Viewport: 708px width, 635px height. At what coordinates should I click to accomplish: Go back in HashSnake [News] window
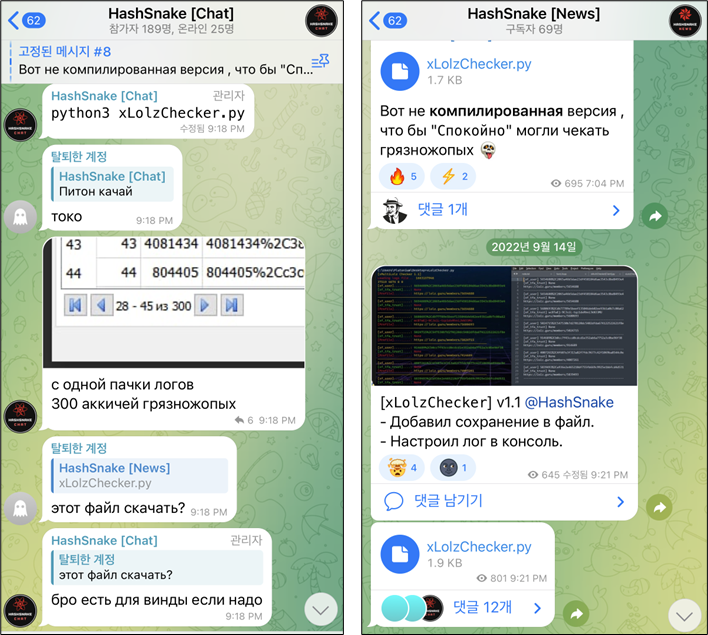pyautogui.click(x=375, y=20)
